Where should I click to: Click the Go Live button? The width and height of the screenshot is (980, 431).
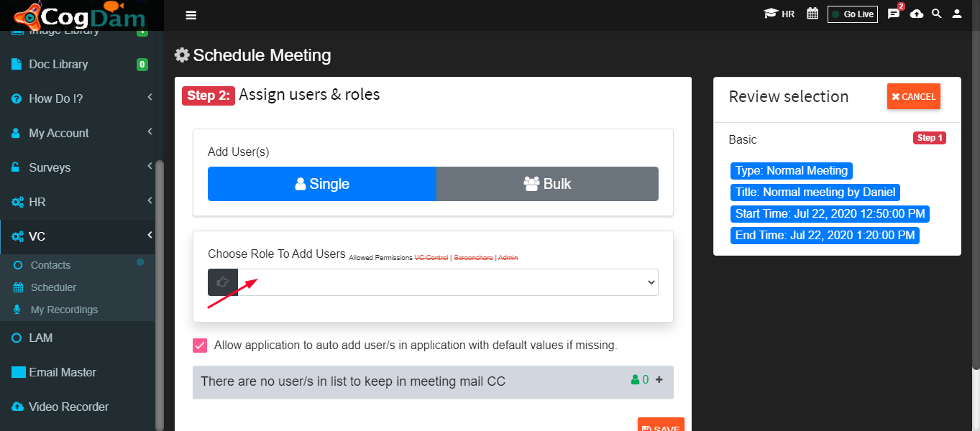tap(853, 14)
